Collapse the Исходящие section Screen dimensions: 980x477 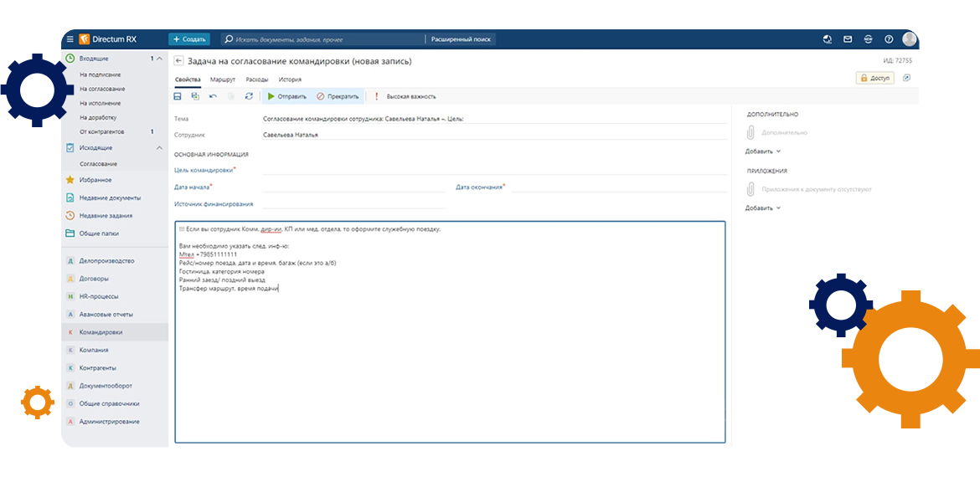tap(160, 147)
